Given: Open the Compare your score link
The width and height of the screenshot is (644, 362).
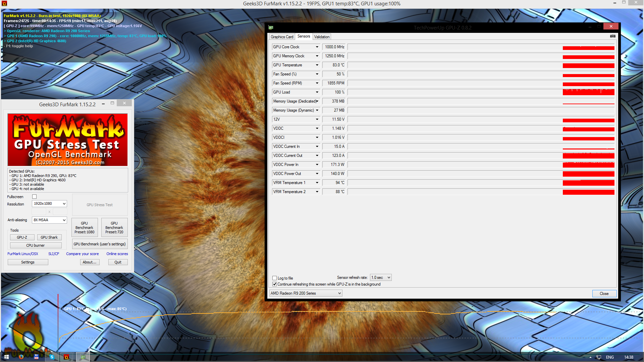Looking at the screenshot, I should tap(82, 254).
